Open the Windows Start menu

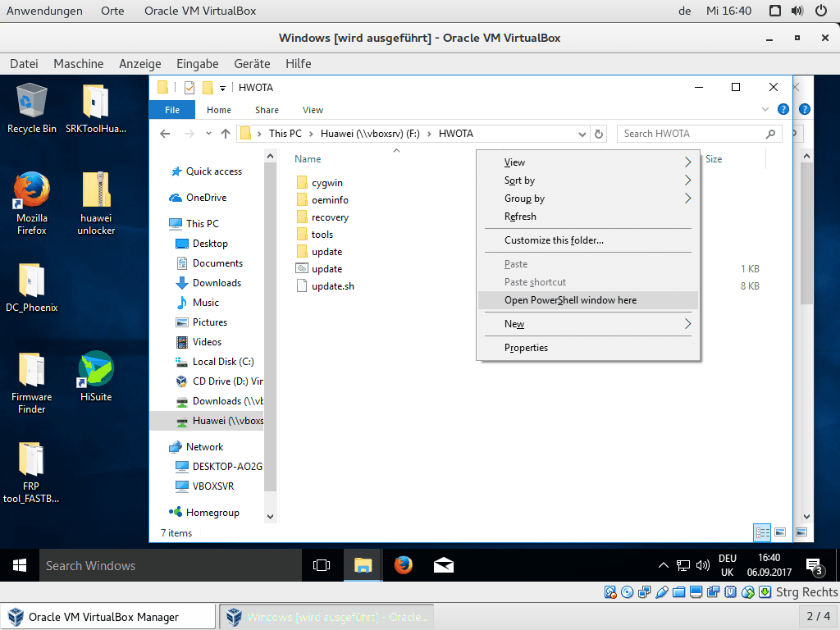(20, 566)
